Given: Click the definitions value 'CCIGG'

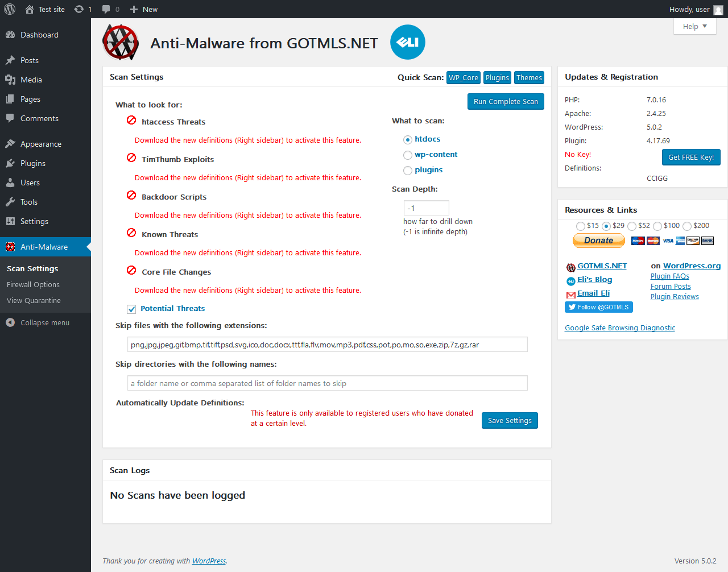Looking at the screenshot, I should coord(657,179).
